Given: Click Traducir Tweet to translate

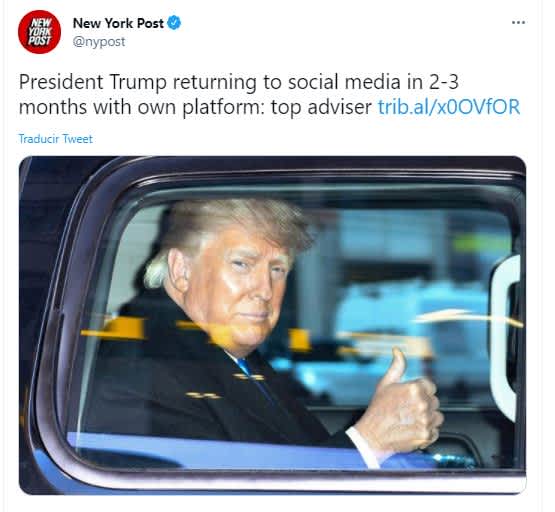Looking at the screenshot, I should [x=55, y=139].
